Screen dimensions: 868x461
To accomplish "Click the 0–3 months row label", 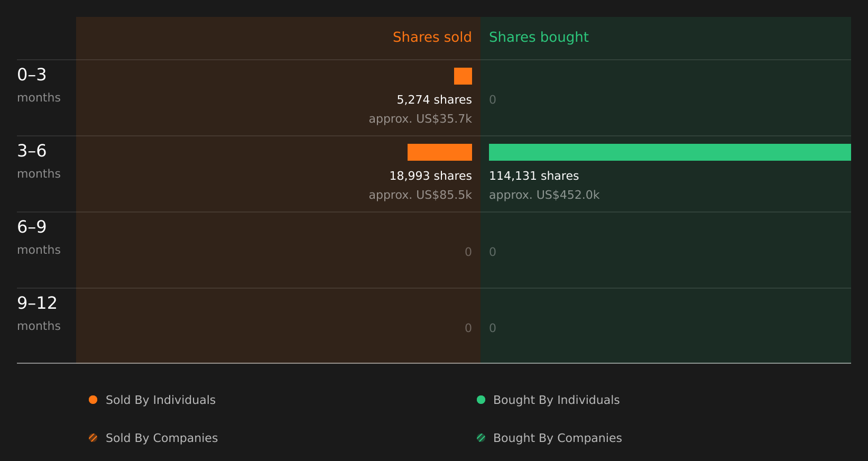I will tap(39, 85).
